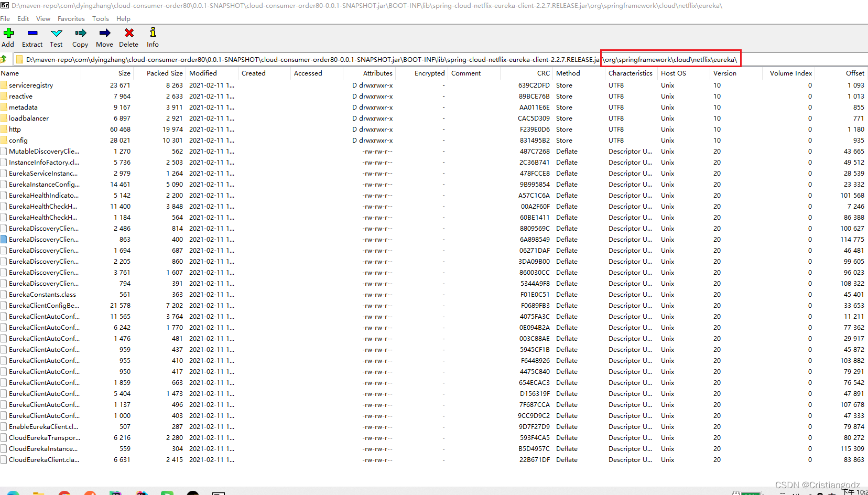Click the Extract toolbar icon
Screen dimensions: 868x495
tap(32, 33)
